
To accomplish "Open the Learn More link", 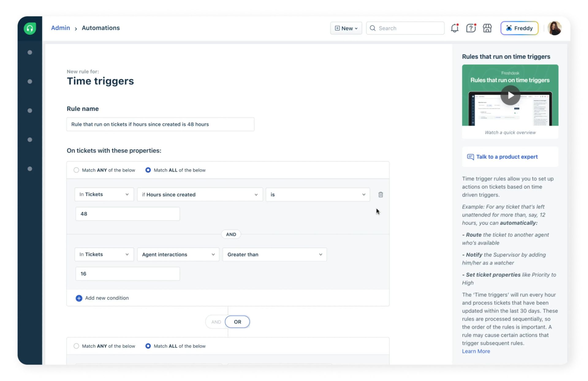I will (476, 351).
